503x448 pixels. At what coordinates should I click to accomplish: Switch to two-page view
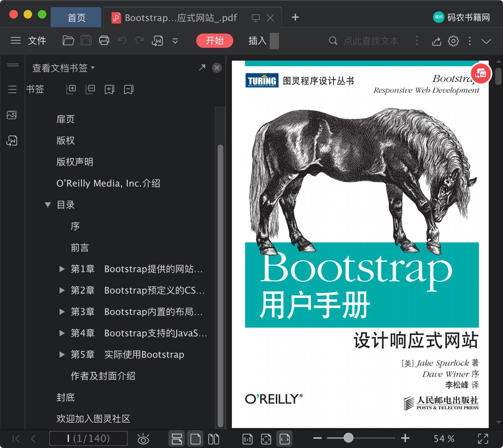point(214,439)
